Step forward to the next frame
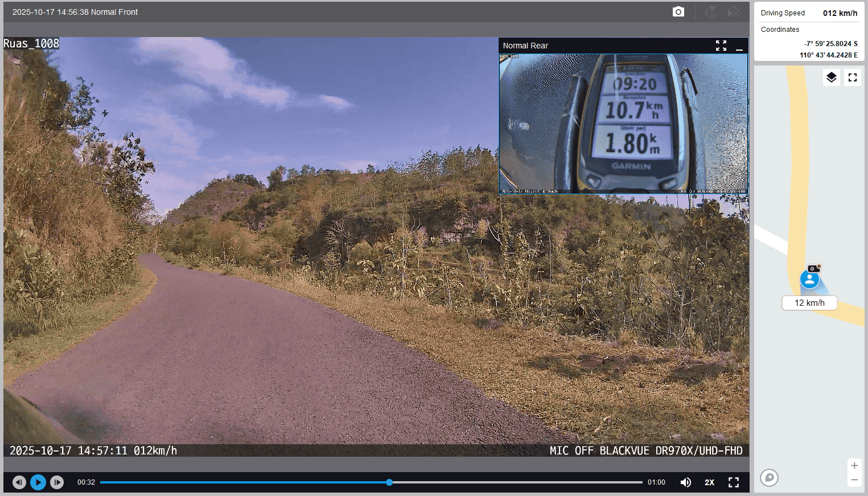868x496 pixels. tap(57, 482)
